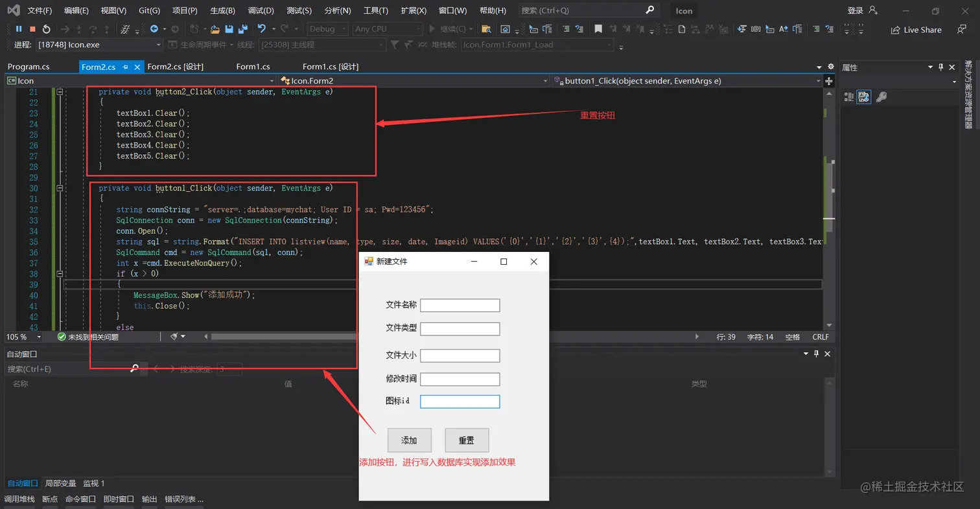Image resolution: width=980 pixels, height=509 pixels.
Task: Toggle auto-hide pin on the 自动窗口 panel
Action: point(817,354)
